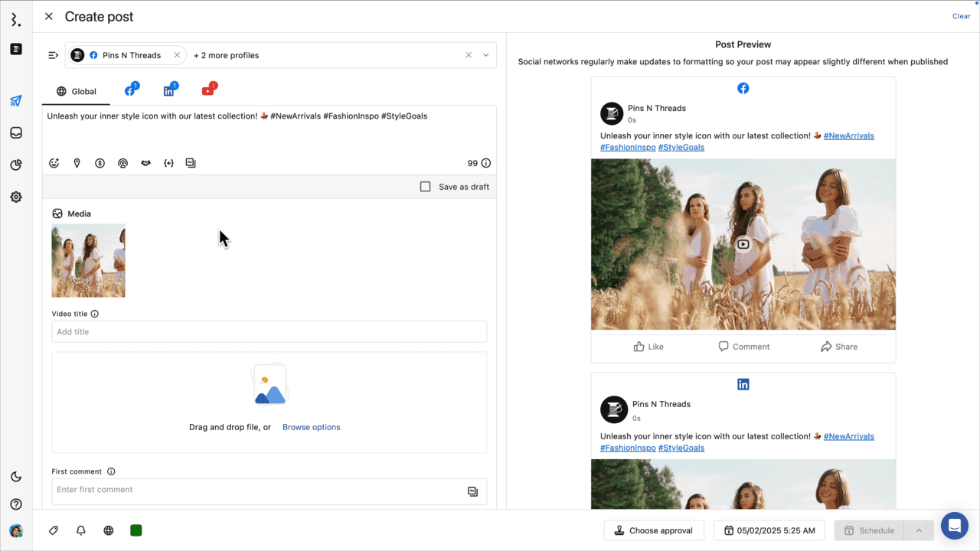
Task: Click the bell notification icon in bottom bar
Action: click(80, 530)
